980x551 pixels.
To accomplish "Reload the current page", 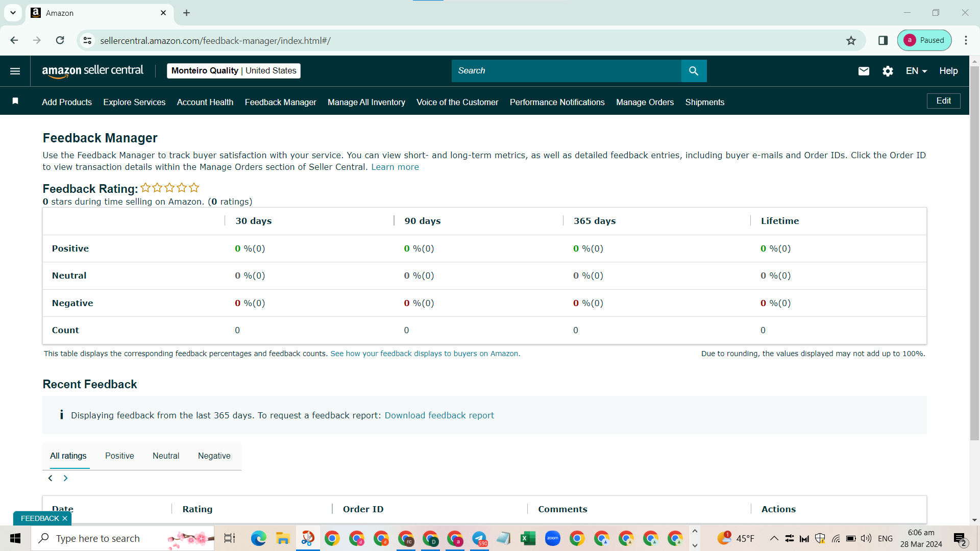I will 60,40.
